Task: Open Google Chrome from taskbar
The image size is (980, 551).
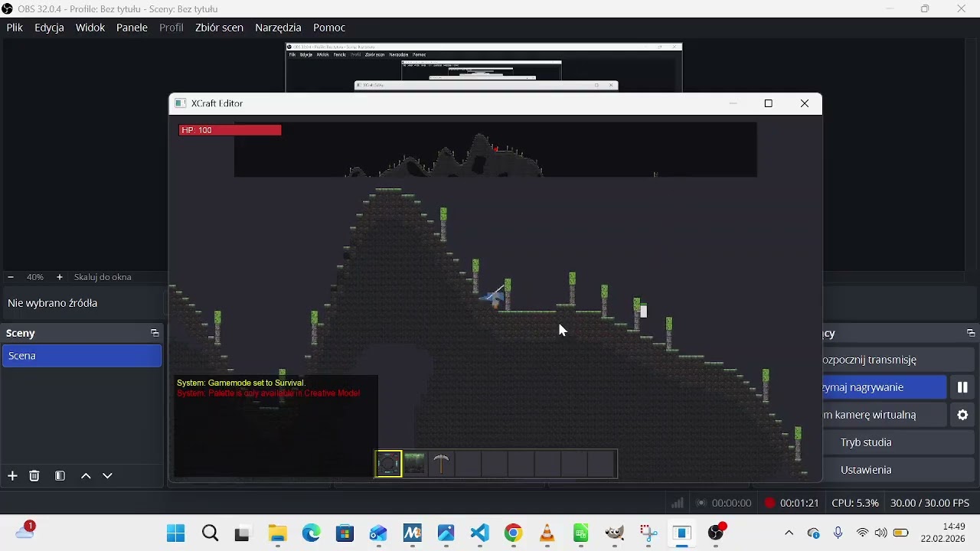Action: (514, 533)
